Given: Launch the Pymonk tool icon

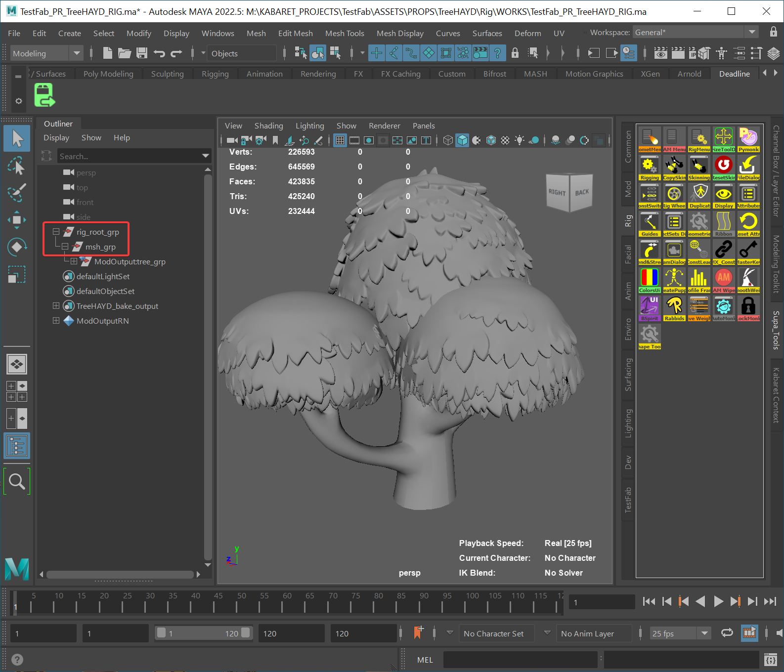Looking at the screenshot, I should coord(748,139).
